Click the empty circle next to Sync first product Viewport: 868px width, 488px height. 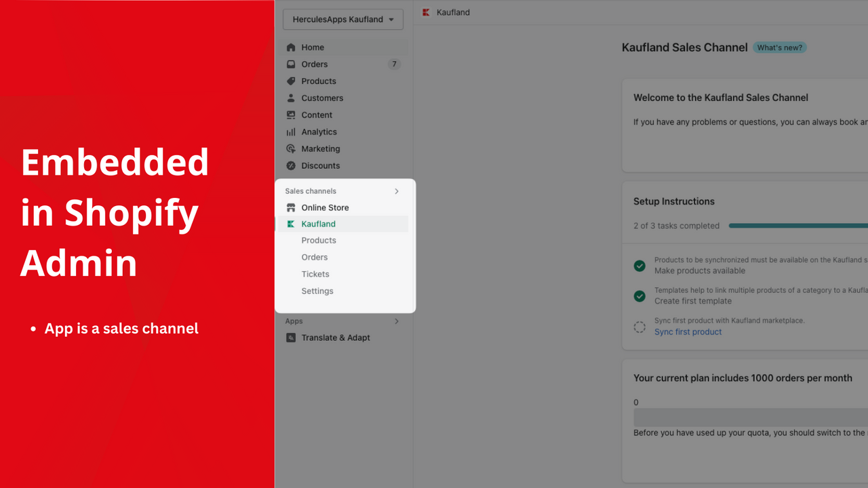pyautogui.click(x=639, y=327)
